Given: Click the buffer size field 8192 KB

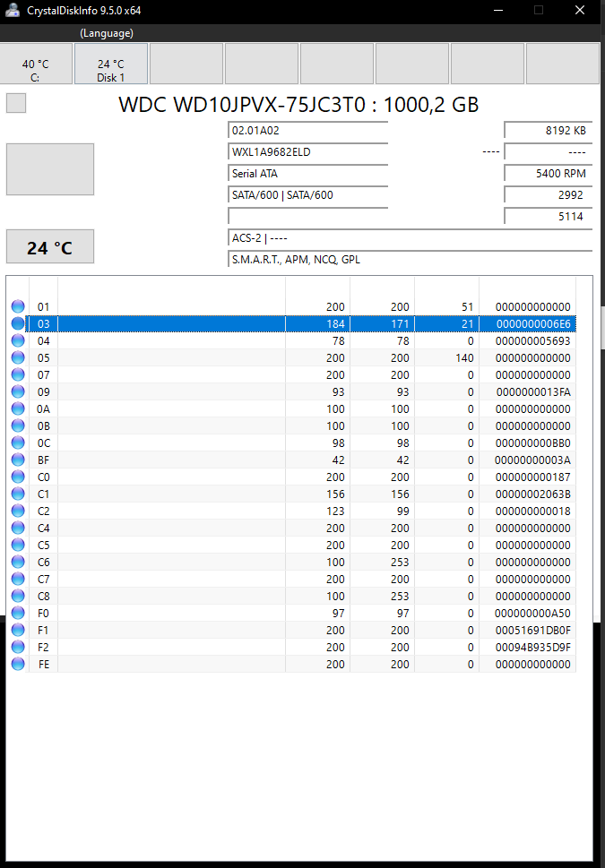Looking at the screenshot, I should 548,131.
